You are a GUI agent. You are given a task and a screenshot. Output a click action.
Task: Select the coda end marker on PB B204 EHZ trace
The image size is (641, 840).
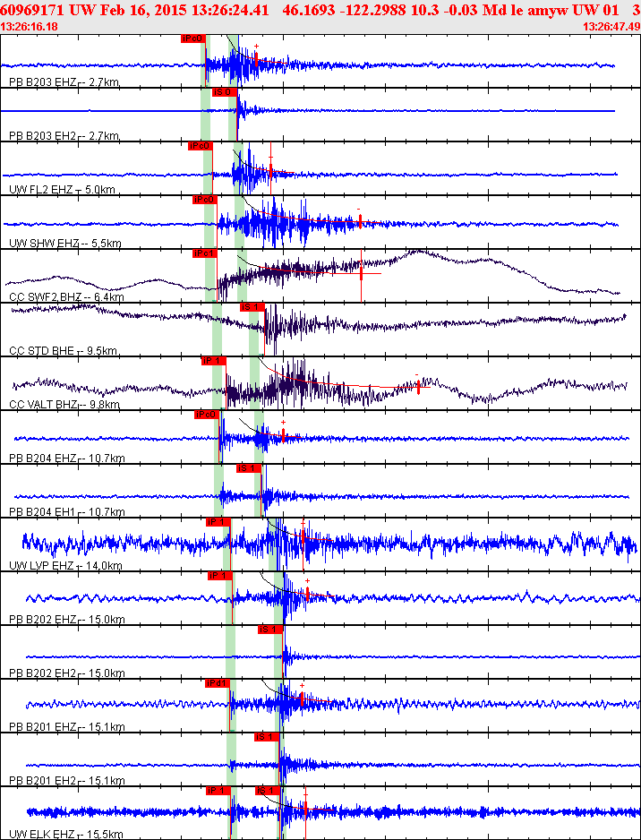tap(283, 435)
